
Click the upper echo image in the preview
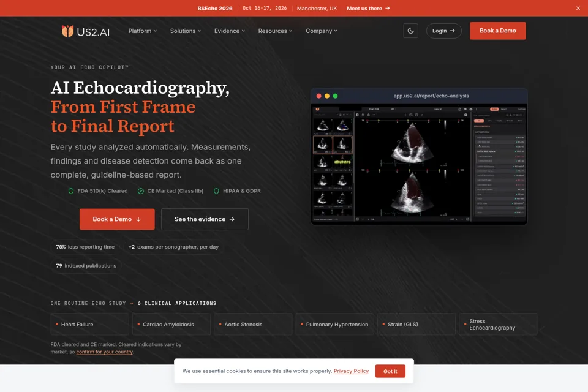[x=412, y=143]
